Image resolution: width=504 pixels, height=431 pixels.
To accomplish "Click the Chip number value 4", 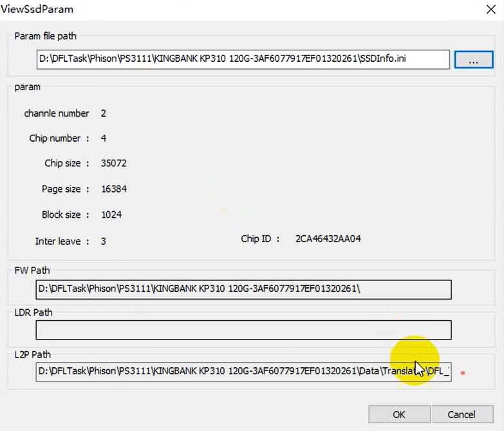I will 104,139.
